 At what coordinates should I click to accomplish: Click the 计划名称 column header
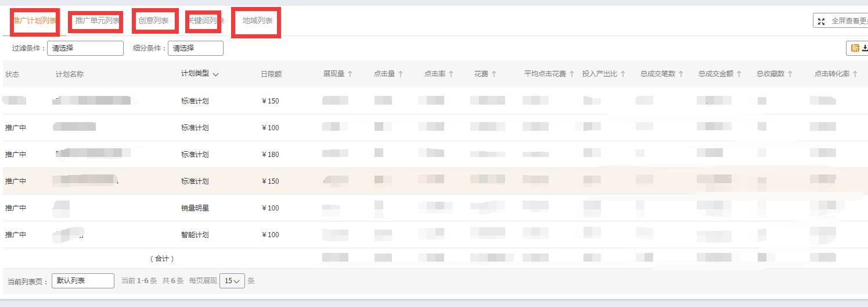[x=70, y=74]
